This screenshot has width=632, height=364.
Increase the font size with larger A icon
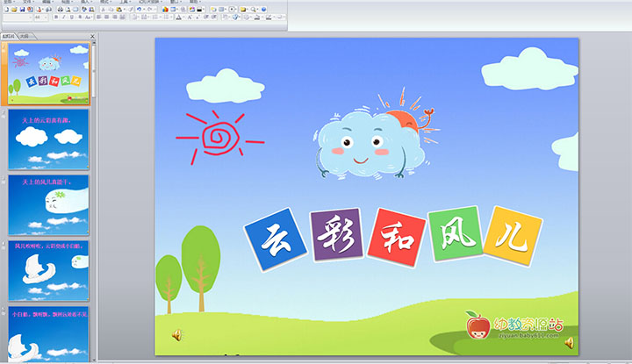[190, 18]
